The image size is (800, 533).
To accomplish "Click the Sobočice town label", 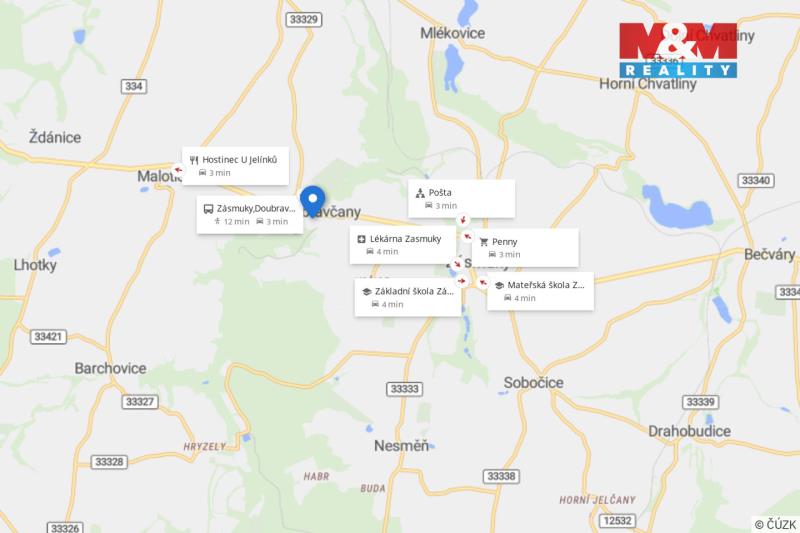I will click(534, 383).
